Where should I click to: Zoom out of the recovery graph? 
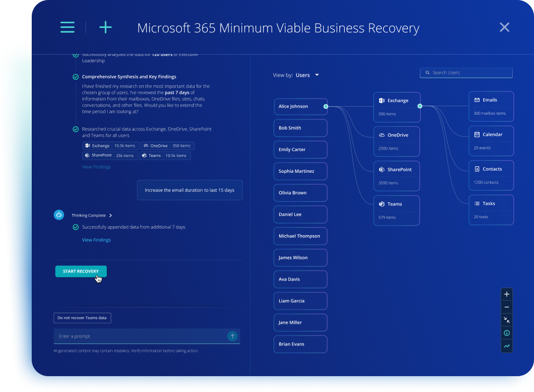click(x=506, y=307)
